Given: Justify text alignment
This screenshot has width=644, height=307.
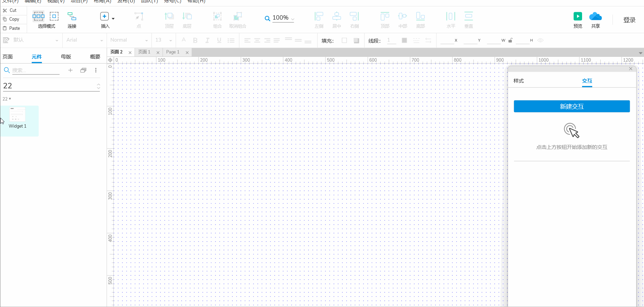Looking at the screenshot, I should tap(277, 40).
